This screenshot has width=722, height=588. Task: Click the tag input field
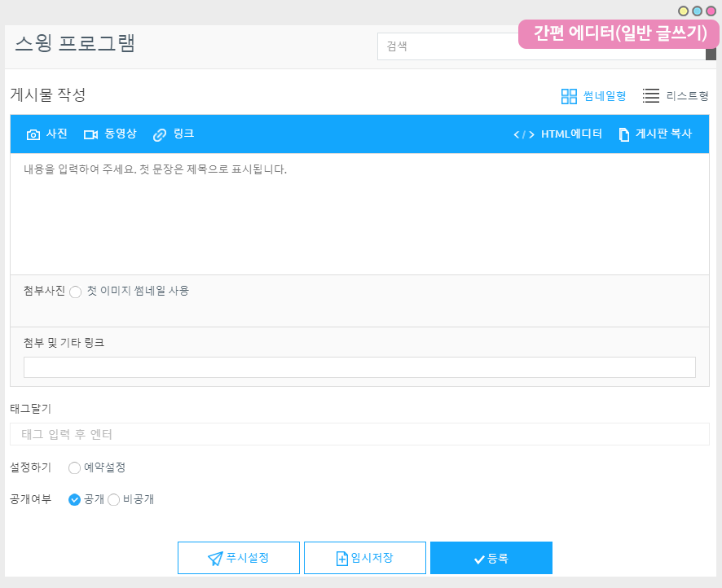(x=359, y=434)
